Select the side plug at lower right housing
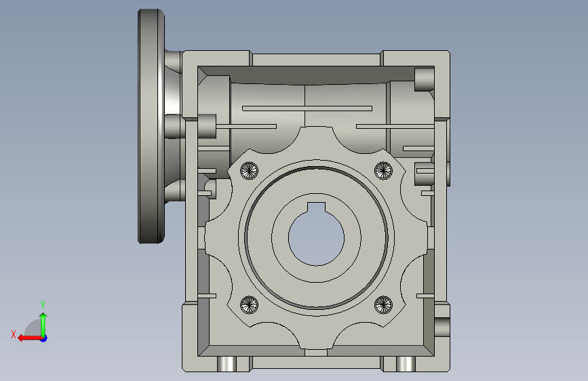 442,327
